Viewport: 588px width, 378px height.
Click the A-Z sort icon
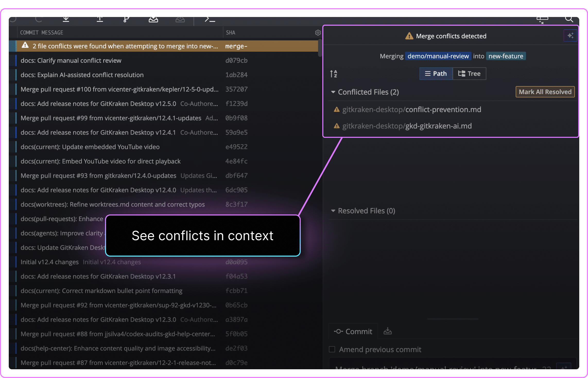point(334,74)
